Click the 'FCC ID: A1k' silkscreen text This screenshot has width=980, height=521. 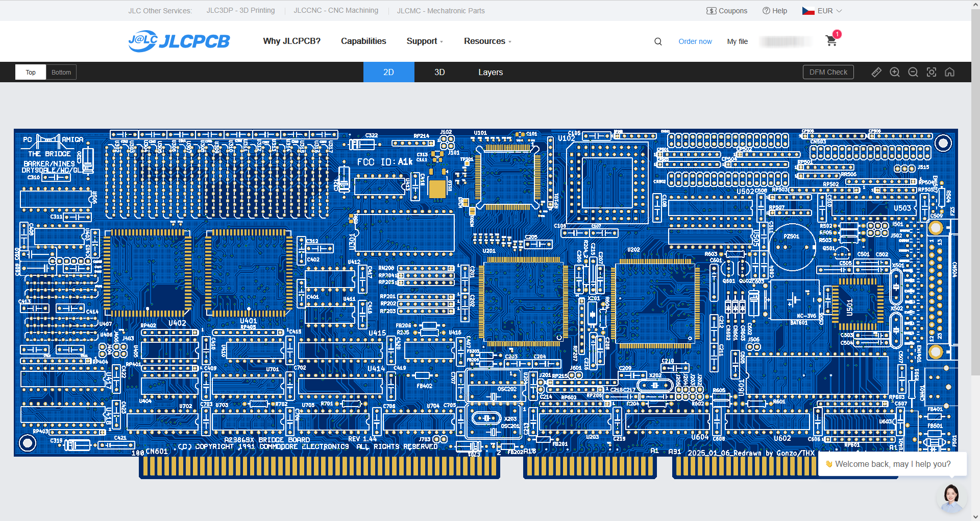click(x=384, y=162)
